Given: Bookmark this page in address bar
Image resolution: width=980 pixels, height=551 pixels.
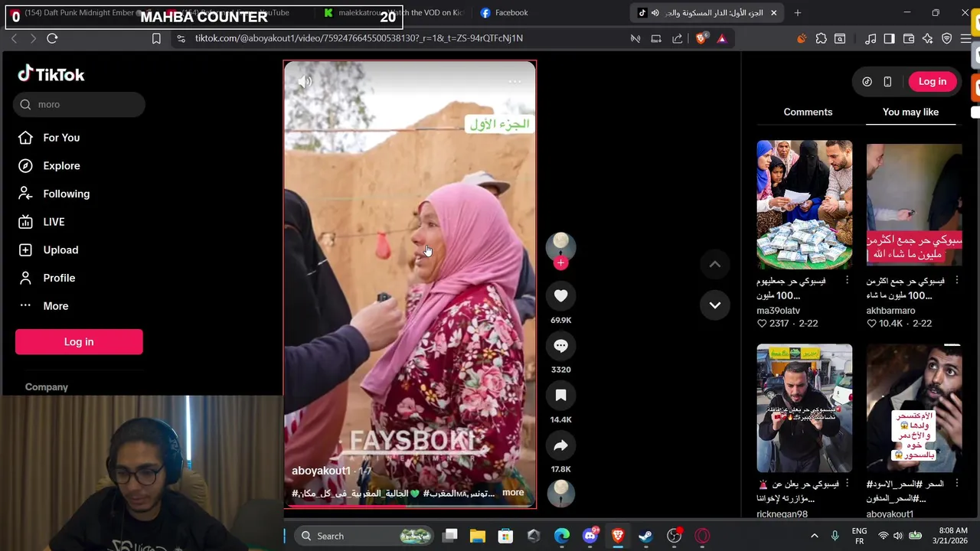Looking at the screenshot, I should point(156,38).
